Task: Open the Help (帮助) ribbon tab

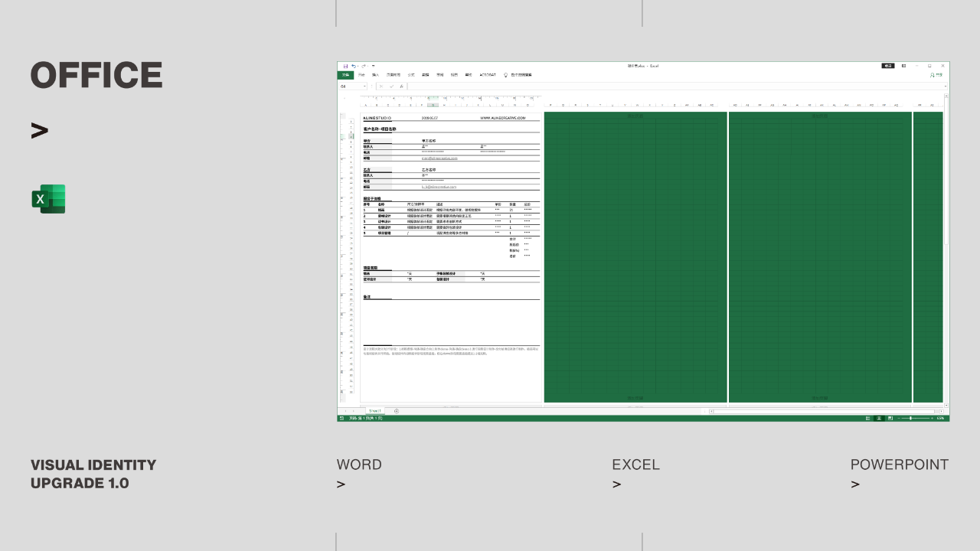Action: (x=469, y=75)
